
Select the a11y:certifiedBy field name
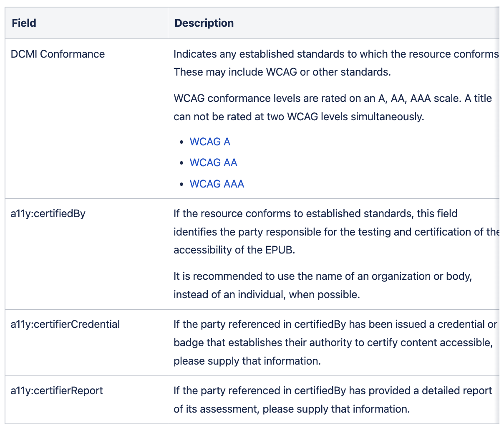(x=48, y=214)
